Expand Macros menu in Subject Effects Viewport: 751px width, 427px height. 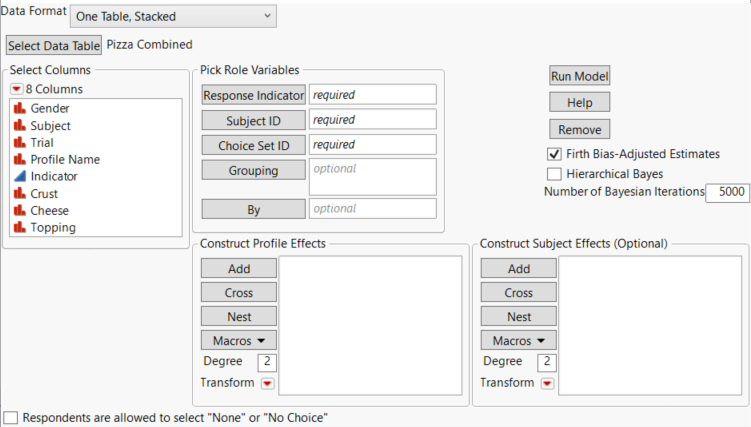518,340
